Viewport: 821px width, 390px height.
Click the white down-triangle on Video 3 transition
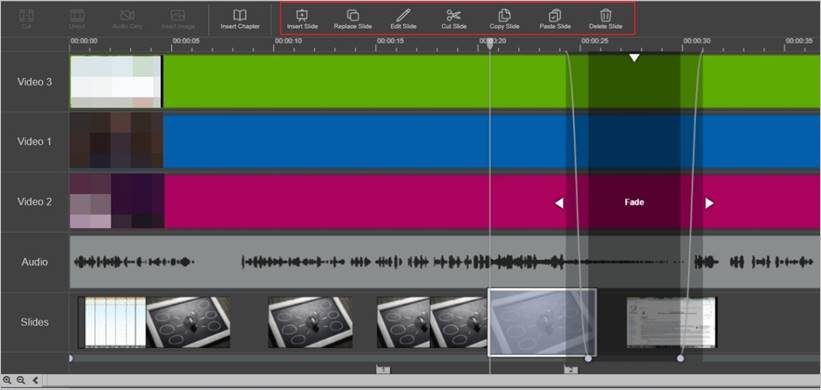pyautogui.click(x=634, y=58)
